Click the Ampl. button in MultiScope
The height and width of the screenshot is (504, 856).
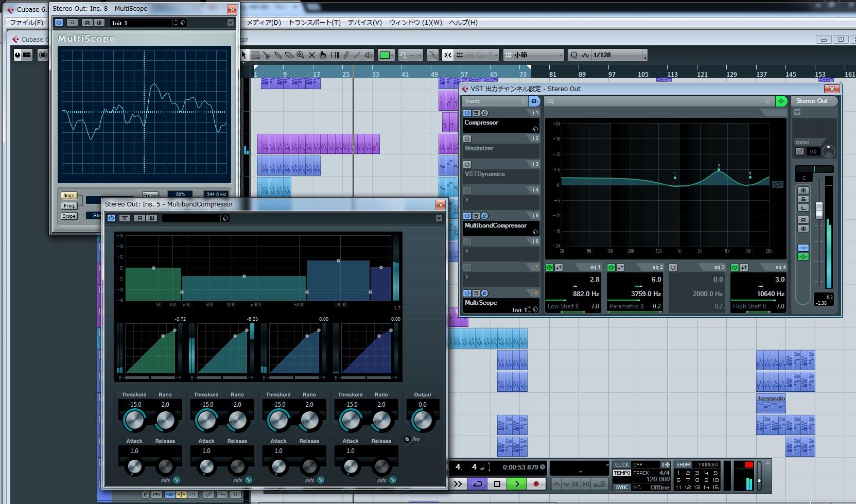coord(69,196)
